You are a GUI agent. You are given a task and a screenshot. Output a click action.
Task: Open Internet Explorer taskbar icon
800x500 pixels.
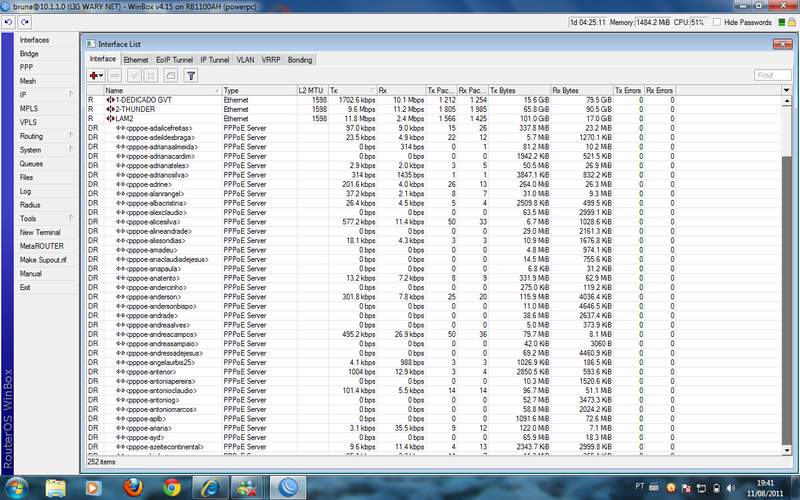pos(210,488)
